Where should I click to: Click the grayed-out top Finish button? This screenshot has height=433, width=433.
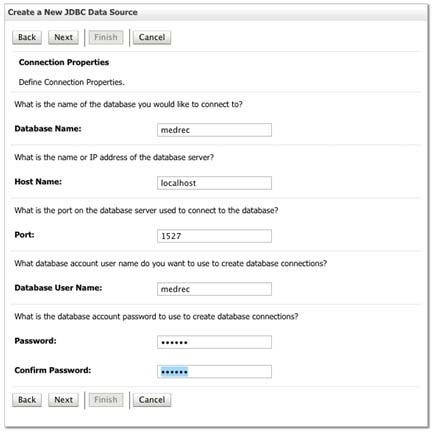[x=106, y=37]
